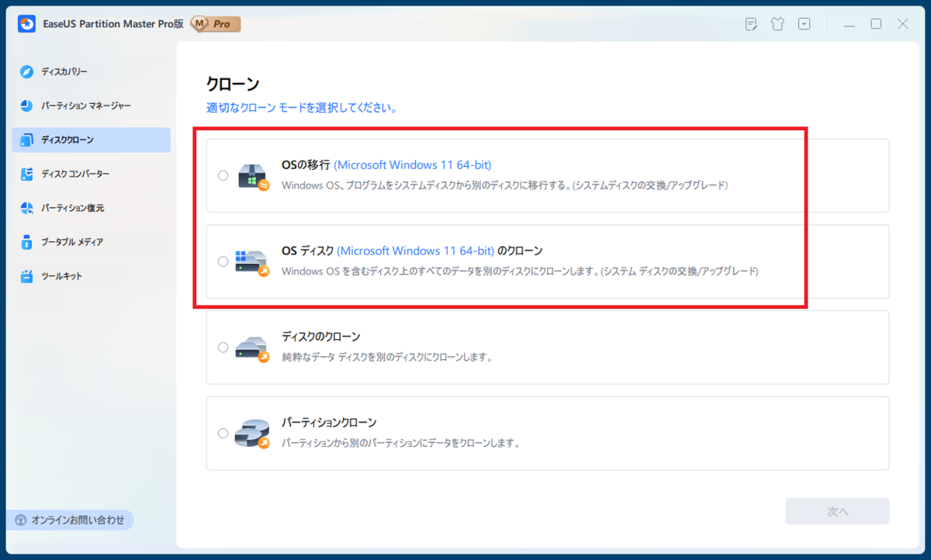Click the 次へ button

coord(837,511)
